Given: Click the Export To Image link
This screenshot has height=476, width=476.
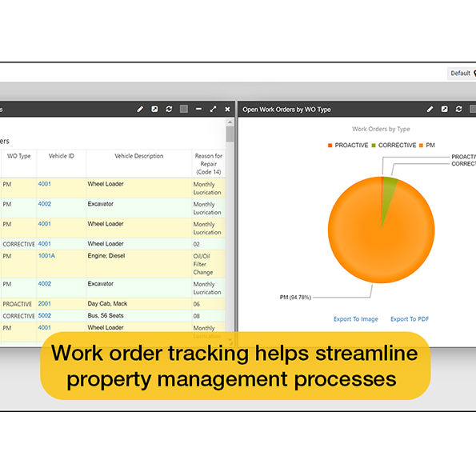Looking at the screenshot, I should point(356,319).
